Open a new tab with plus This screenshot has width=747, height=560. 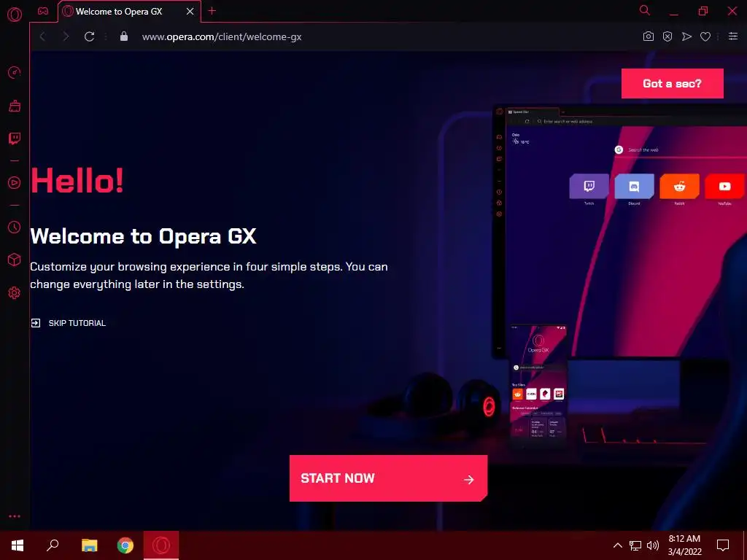[212, 11]
